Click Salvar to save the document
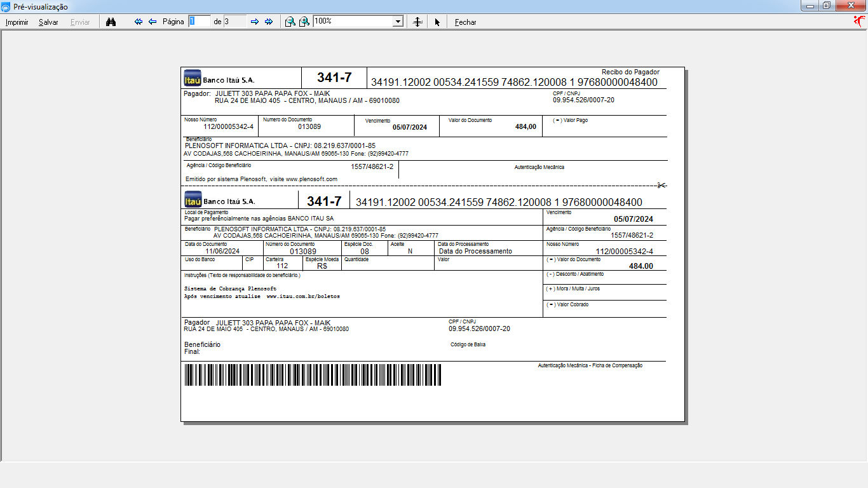The width and height of the screenshot is (868, 488). (48, 22)
